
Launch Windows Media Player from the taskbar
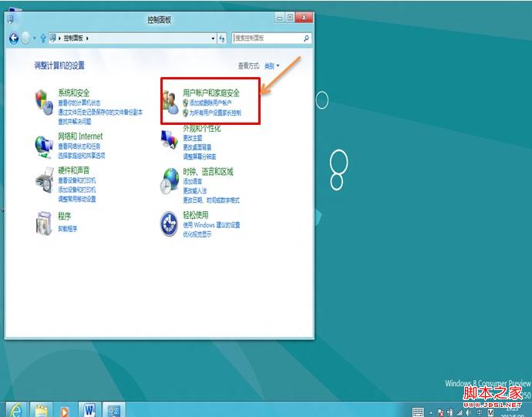pos(65,410)
